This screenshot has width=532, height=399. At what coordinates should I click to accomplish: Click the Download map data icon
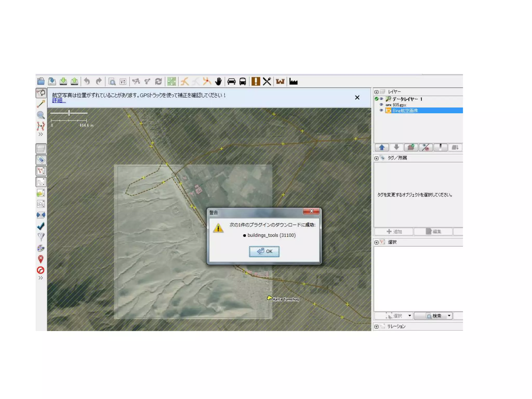click(x=63, y=82)
